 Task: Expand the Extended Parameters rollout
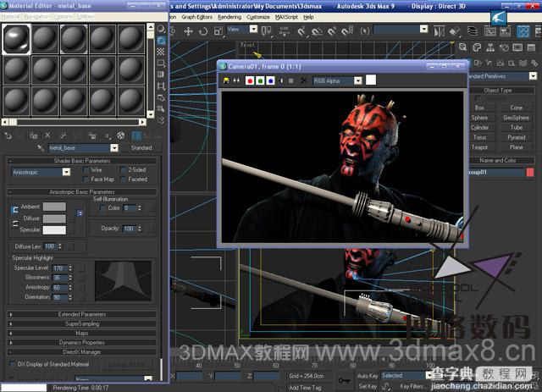point(82,314)
